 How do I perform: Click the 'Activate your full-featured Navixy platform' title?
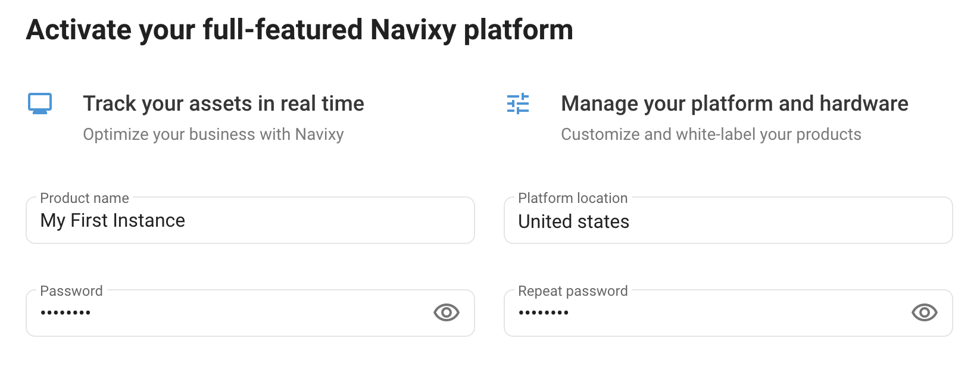pyautogui.click(x=299, y=30)
